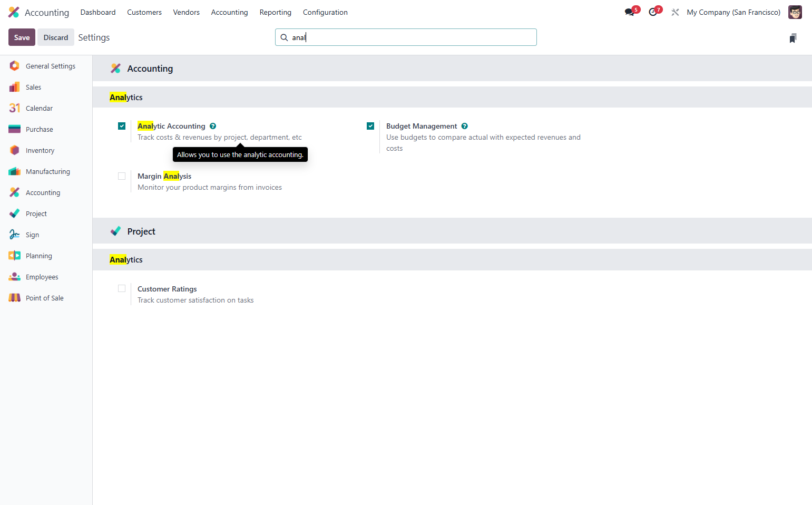Click the bookmark icon near search bar
Screen dimensions: 812x505
coord(793,38)
